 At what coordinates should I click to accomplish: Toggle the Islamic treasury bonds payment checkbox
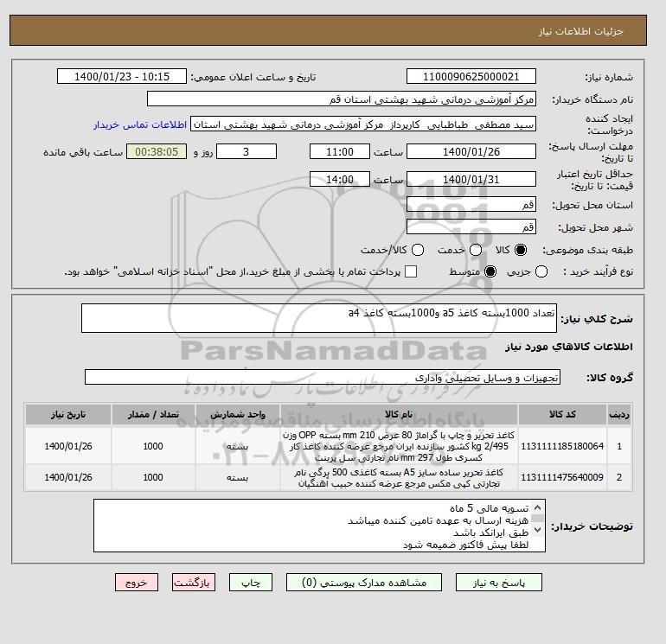pos(411,271)
